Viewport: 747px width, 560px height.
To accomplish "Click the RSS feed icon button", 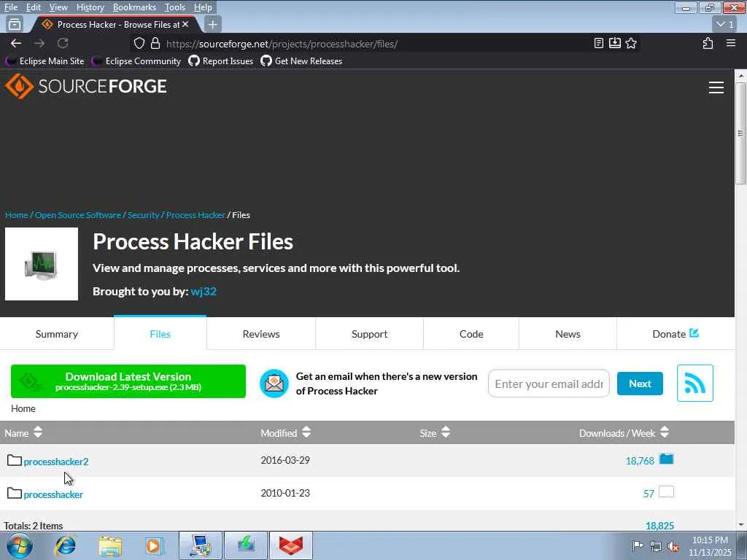I will coord(694,384).
